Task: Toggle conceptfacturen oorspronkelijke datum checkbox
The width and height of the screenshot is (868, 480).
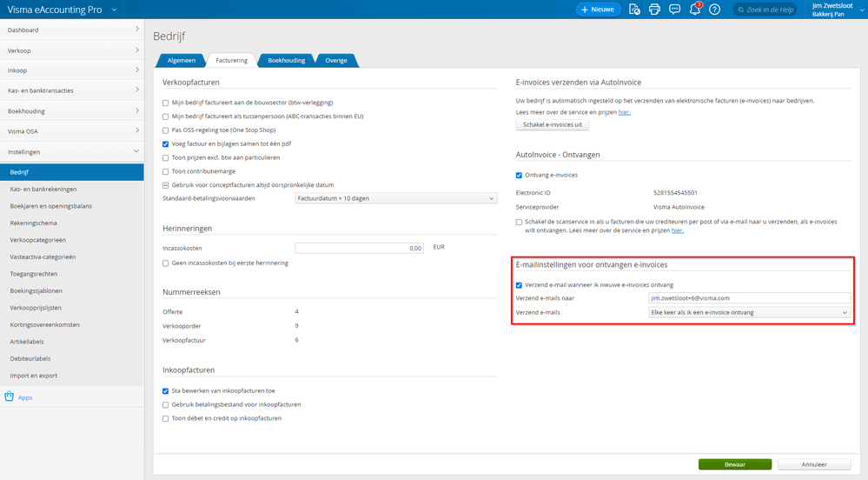Action: click(165, 186)
